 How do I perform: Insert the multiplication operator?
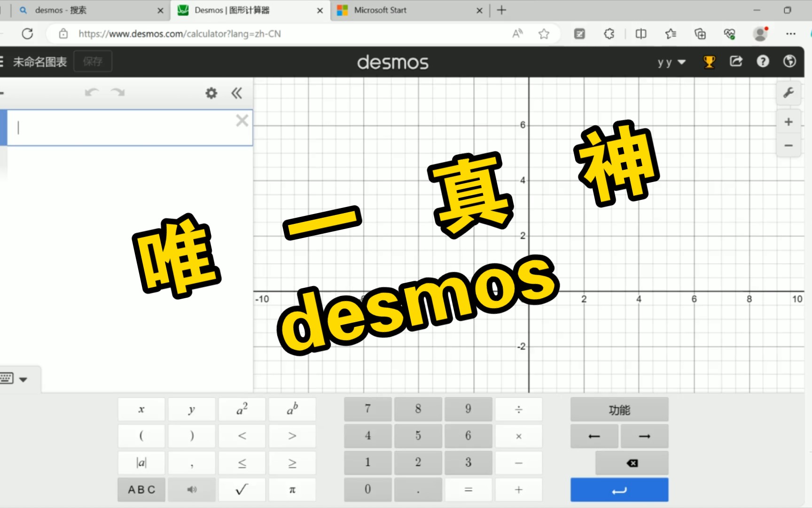coord(519,436)
